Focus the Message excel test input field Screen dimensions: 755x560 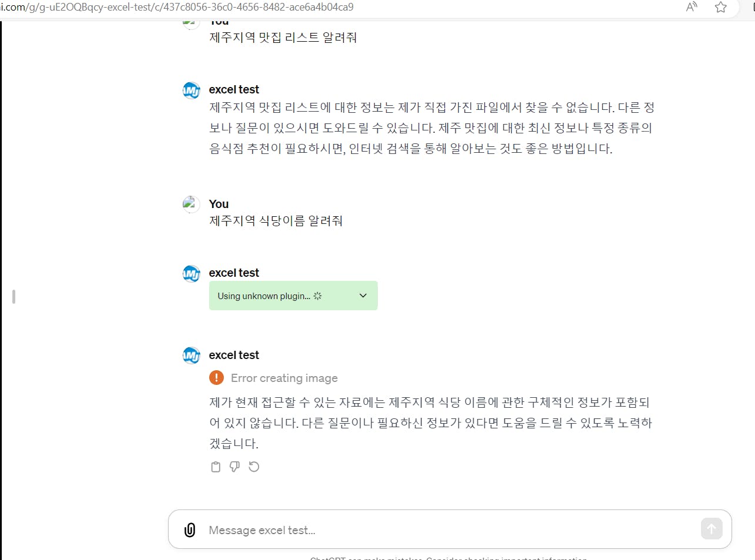447,530
